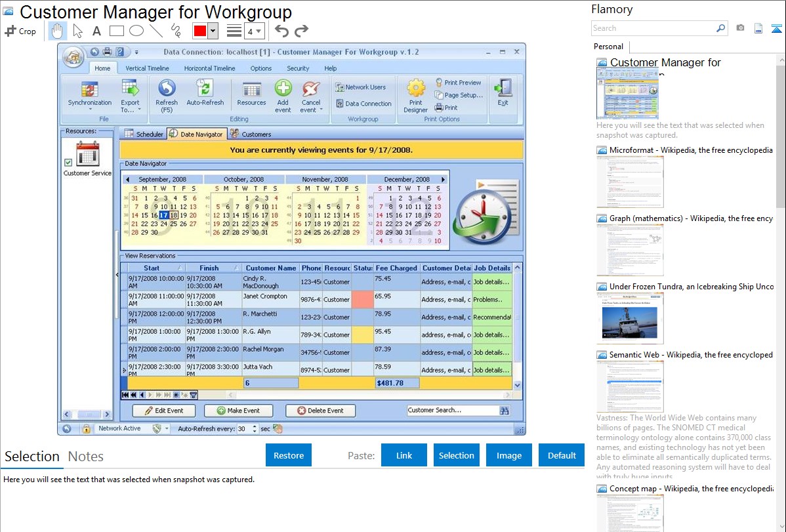Open Resources in Editing group

click(x=251, y=94)
